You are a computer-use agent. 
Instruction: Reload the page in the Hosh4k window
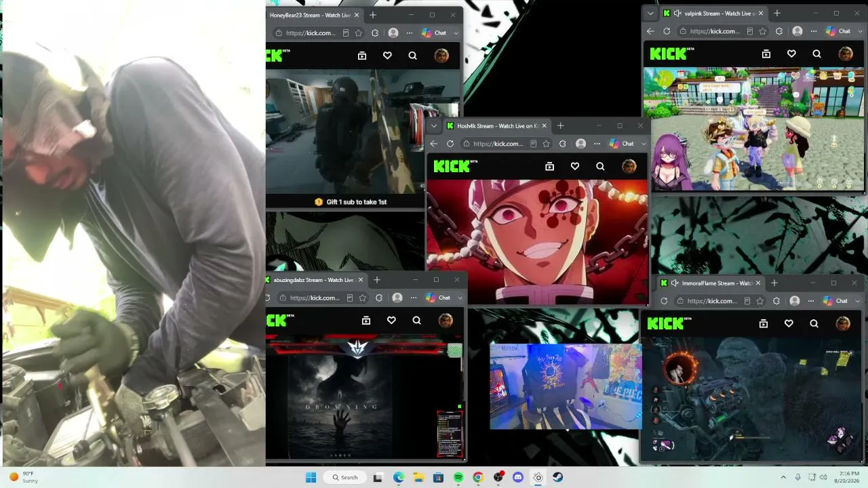(x=450, y=144)
